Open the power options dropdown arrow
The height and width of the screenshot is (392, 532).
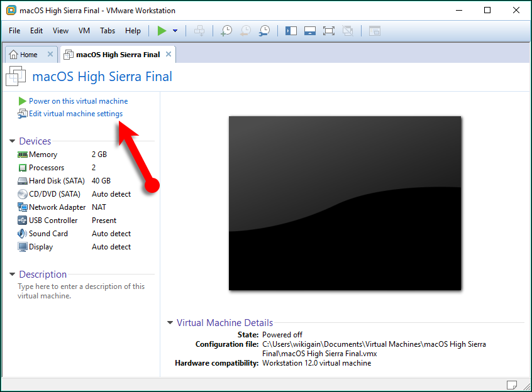(175, 31)
